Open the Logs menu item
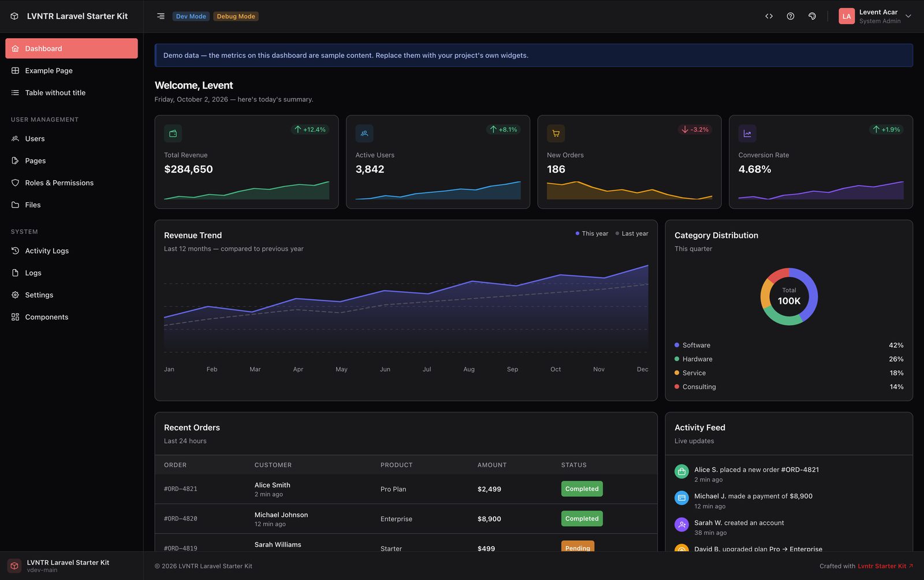Viewport: 924px width, 580px height. click(x=72, y=273)
